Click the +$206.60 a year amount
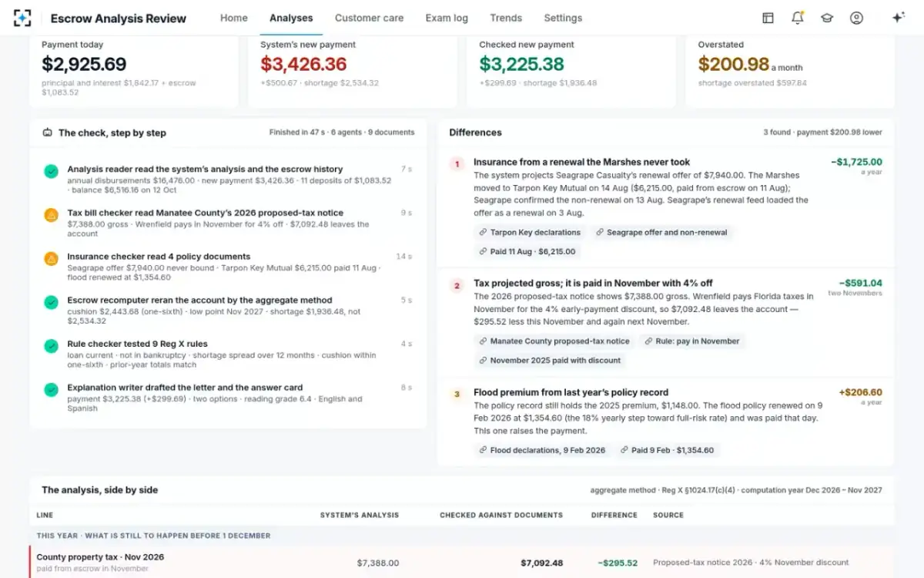 (x=860, y=392)
